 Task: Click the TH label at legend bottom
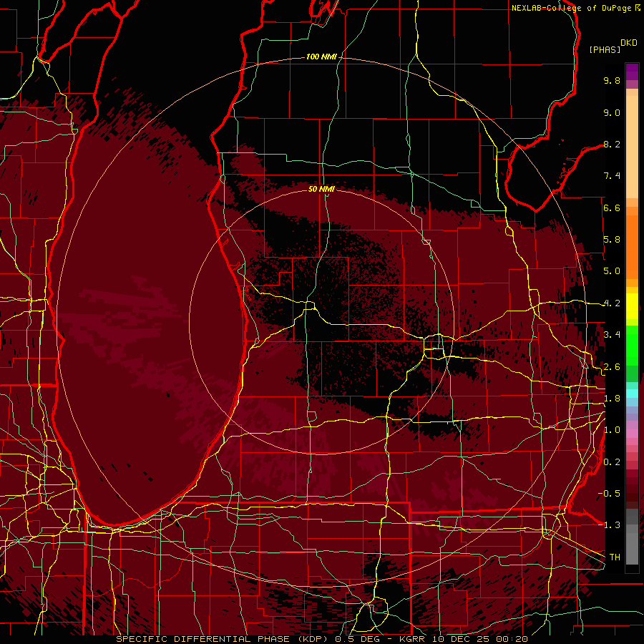coord(615,557)
